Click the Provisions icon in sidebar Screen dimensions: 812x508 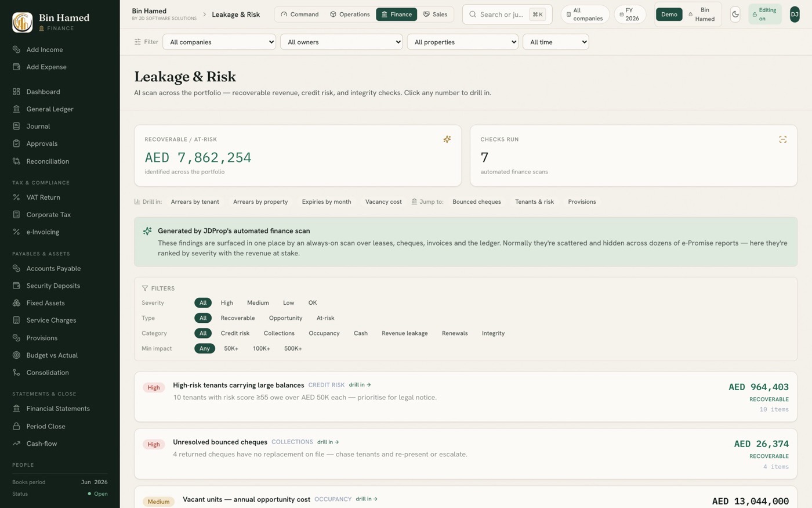click(x=16, y=338)
